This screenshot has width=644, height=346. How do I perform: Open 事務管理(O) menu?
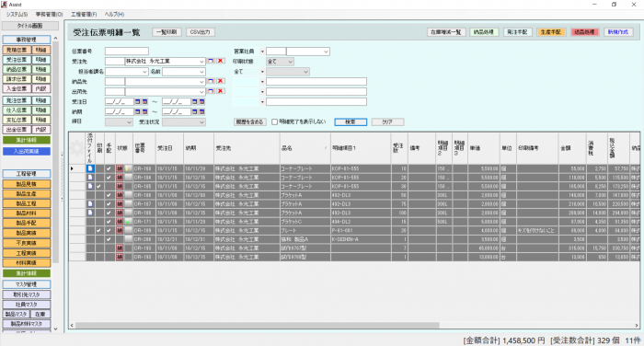(50, 15)
